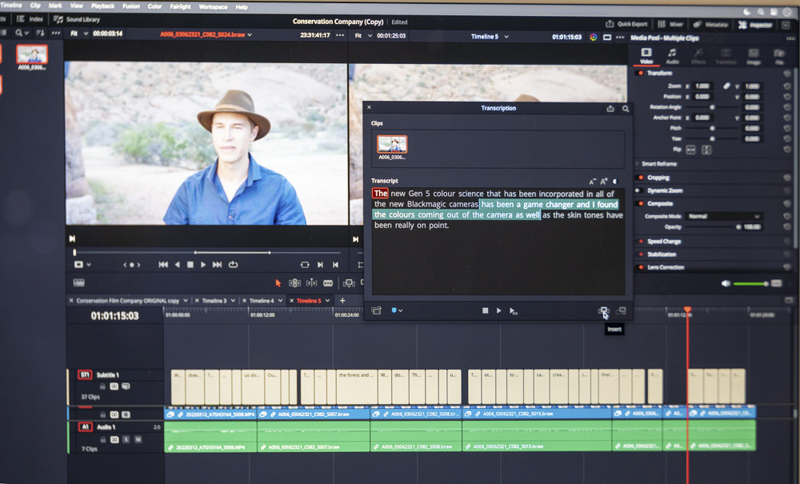Open the Metadata panel

711,24
